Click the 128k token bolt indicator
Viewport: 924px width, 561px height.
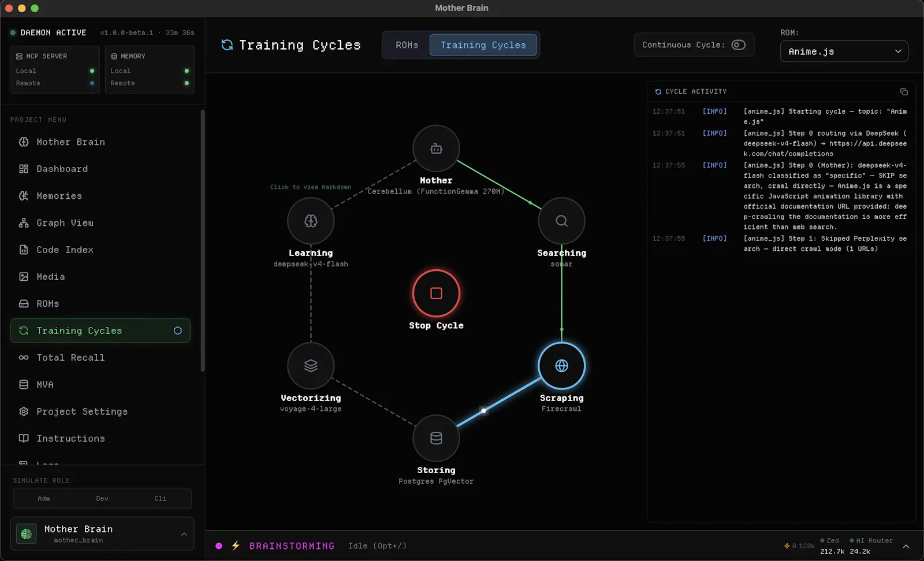point(799,546)
